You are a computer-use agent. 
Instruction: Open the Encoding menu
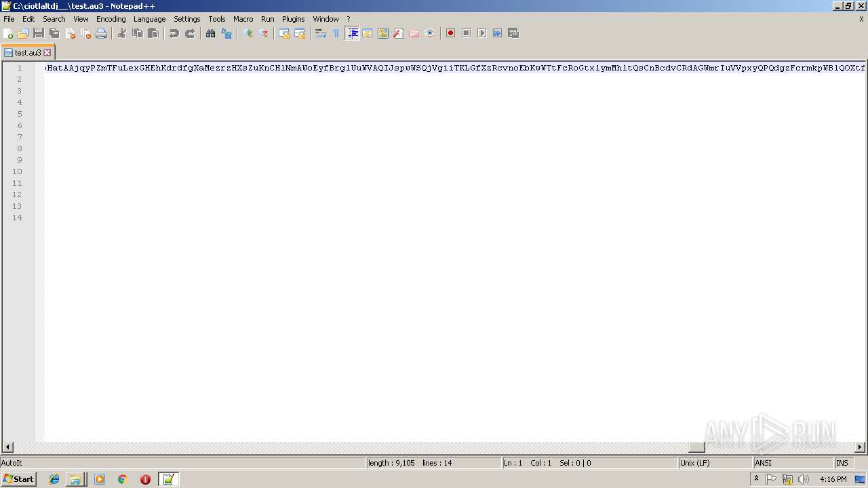[111, 19]
